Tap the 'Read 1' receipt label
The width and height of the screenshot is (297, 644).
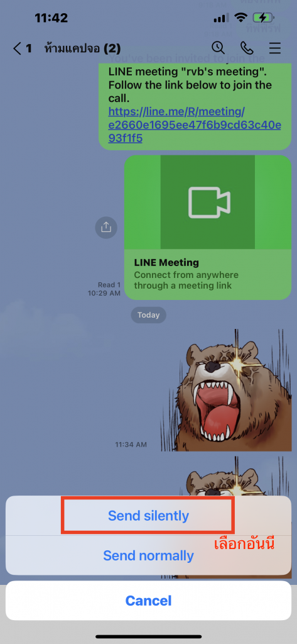109,285
